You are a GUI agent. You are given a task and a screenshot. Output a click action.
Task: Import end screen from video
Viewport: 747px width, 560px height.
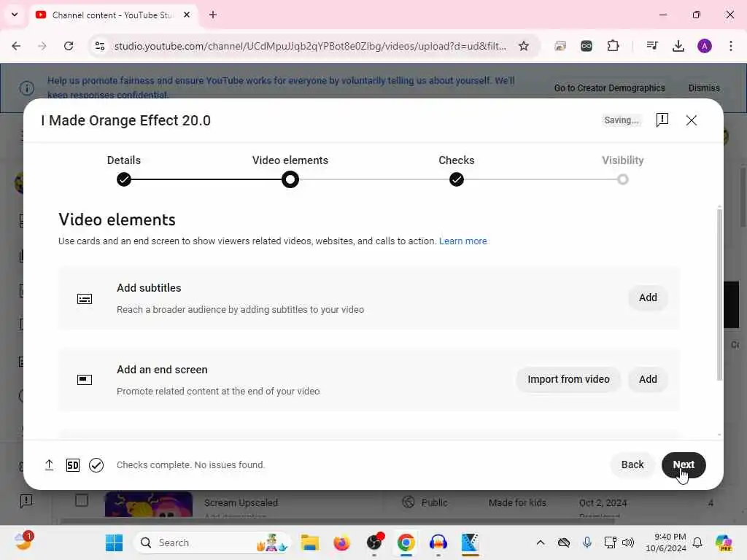tap(568, 379)
